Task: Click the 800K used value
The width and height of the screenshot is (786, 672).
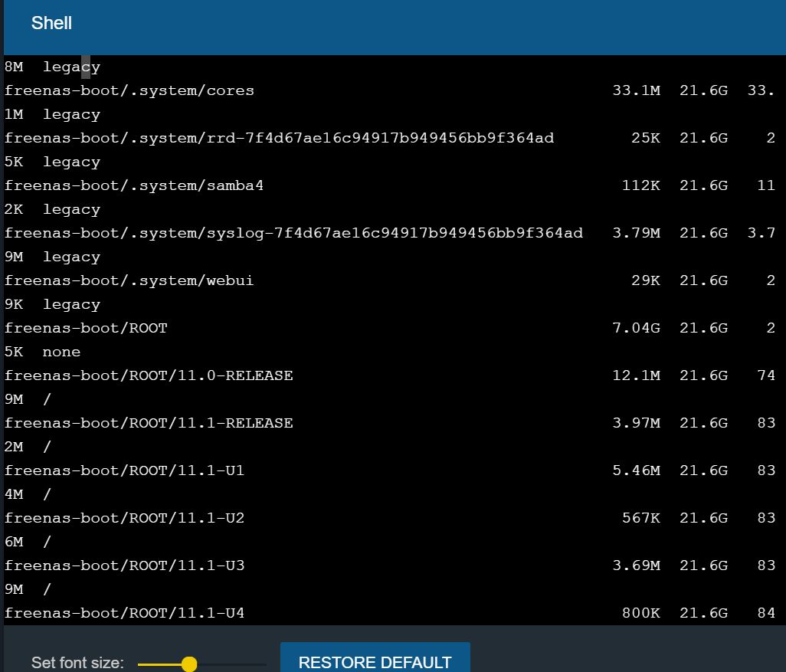Action: point(641,613)
